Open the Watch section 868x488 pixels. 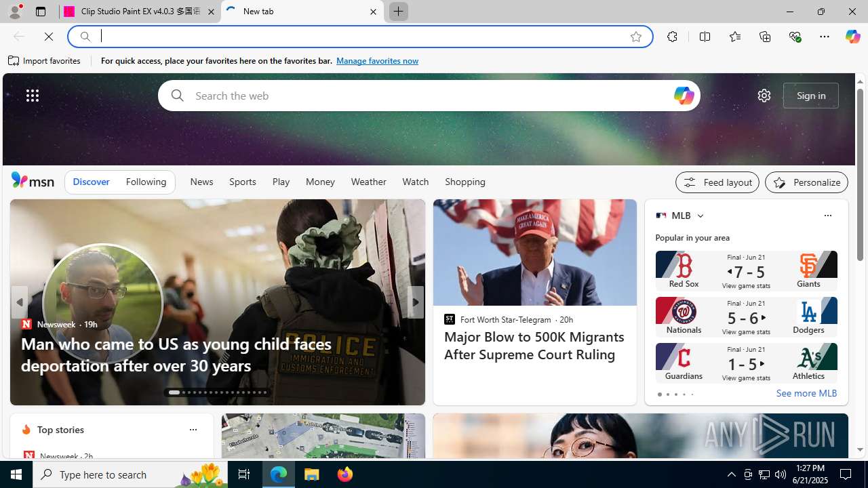(x=415, y=182)
